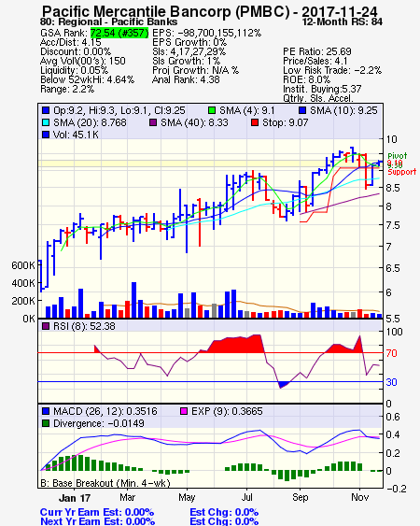Click the 600K volume axis label
This screenshot has height=526, width=420.
pyautogui.click(x=23, y=265)
